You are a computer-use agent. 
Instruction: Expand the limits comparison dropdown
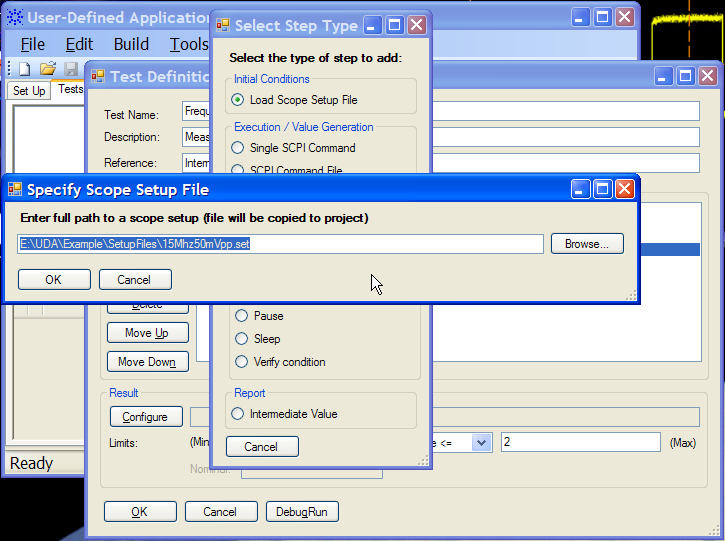point(481,442)
